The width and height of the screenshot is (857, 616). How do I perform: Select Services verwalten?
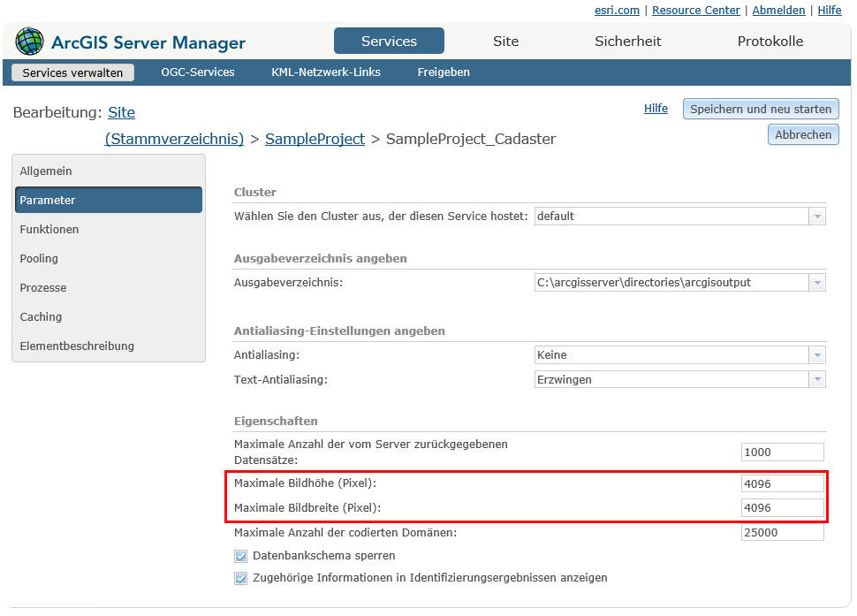pos(72,72)
